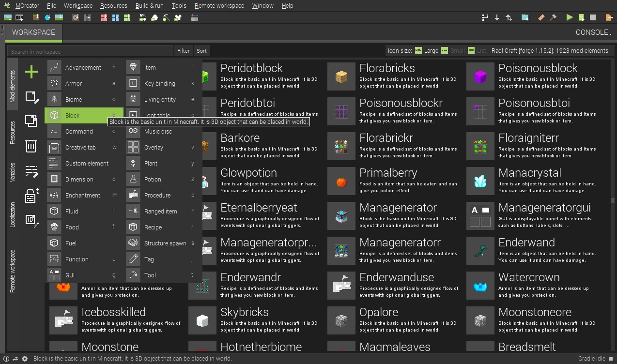Choose Advancement in the element list
The image size is (617, 364).
click(x=84, y=67)
